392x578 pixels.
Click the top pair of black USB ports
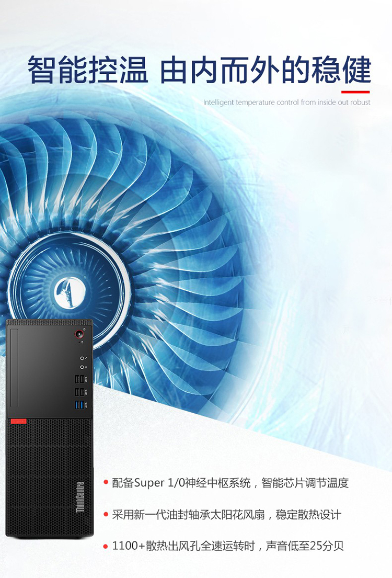tap(79, 380)
